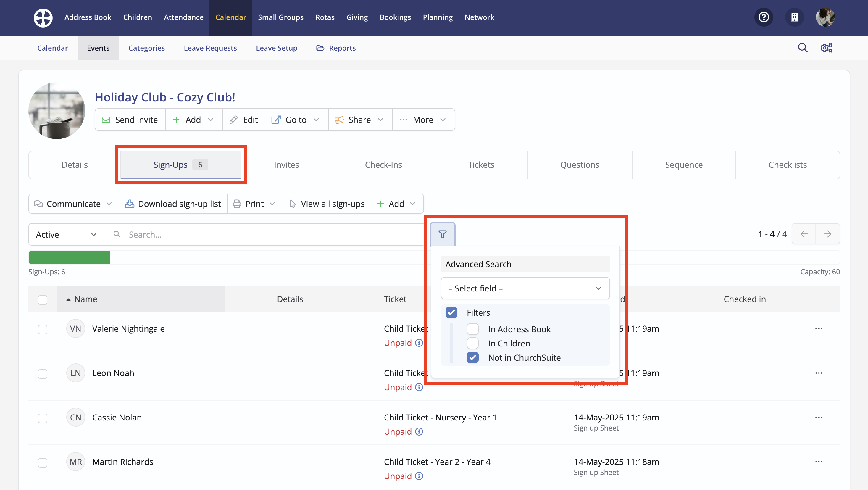Screen dimensions: 868x490
Task: Tick checkbox for Cassie Nolan row
Action: pyautogui.click(x=43, y=418)
